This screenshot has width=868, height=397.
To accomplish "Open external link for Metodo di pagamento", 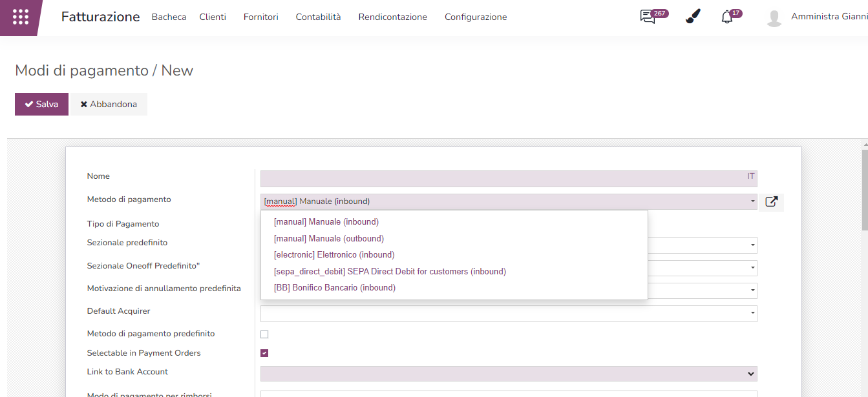I will pyautogui.click(x=771, y=201).
